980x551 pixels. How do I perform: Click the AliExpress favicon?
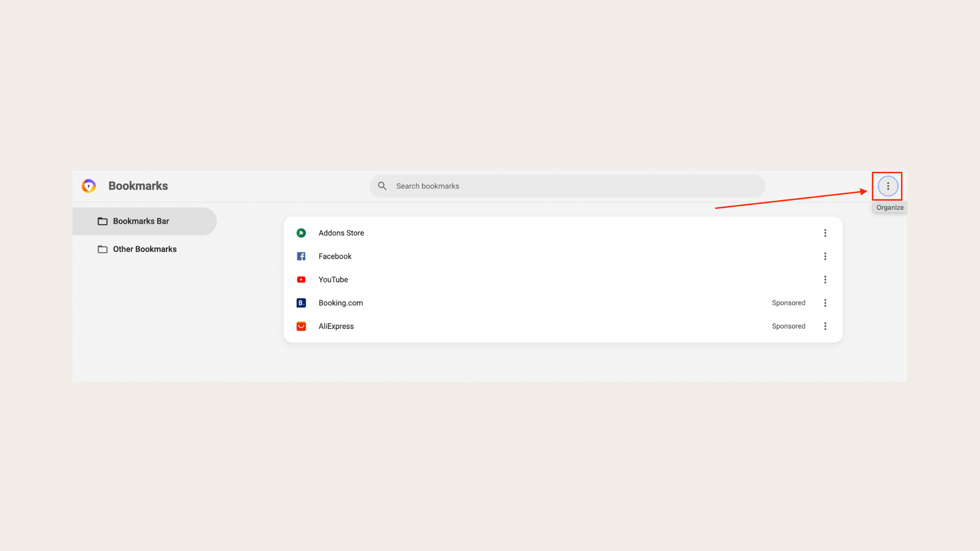click(x=301, y=327)
